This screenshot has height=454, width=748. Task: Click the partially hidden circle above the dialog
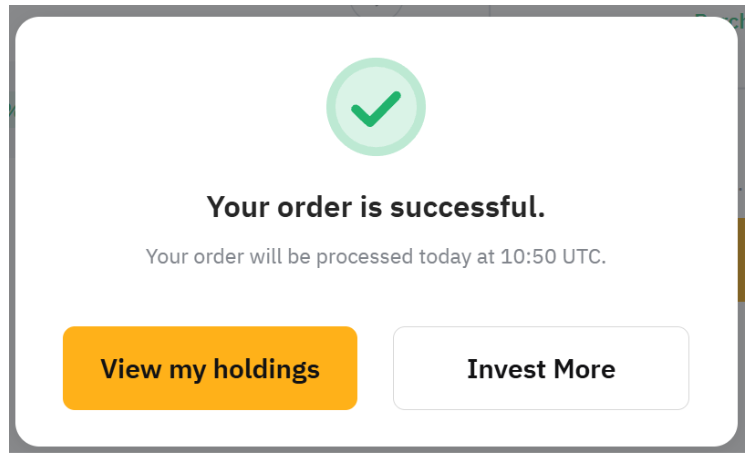coord(376,8)
